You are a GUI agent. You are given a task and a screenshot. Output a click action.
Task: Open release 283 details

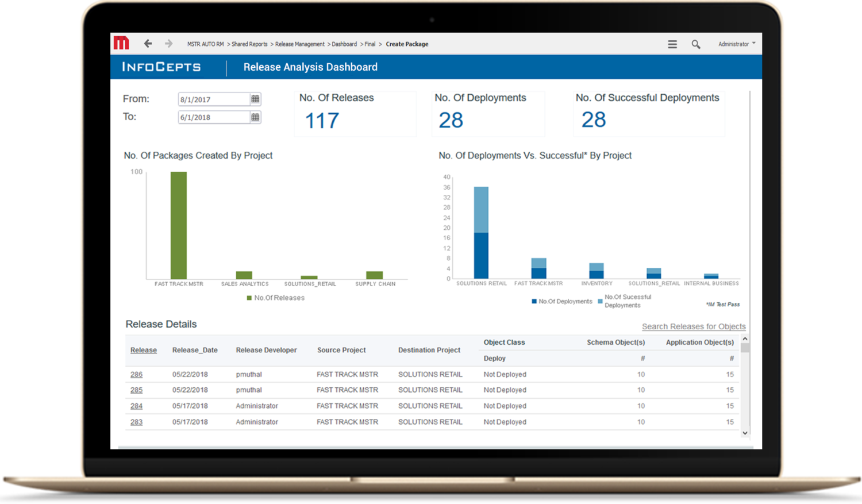point(136,422)
